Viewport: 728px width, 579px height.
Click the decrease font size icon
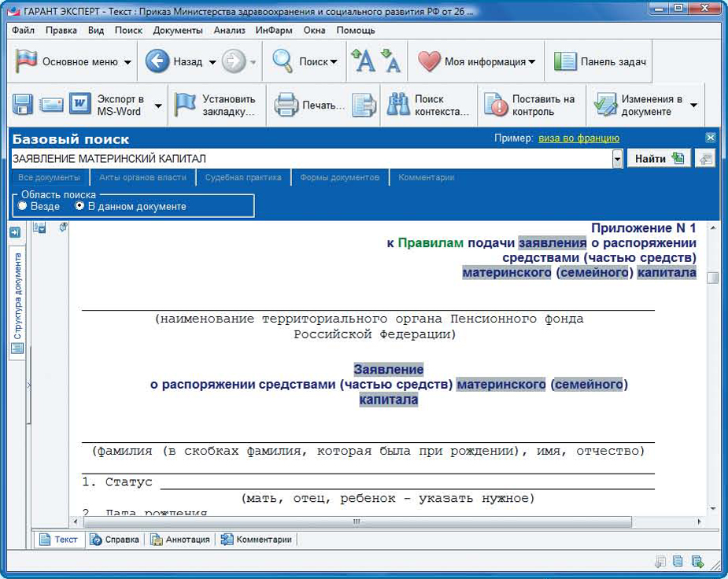[x=390, y=61]
